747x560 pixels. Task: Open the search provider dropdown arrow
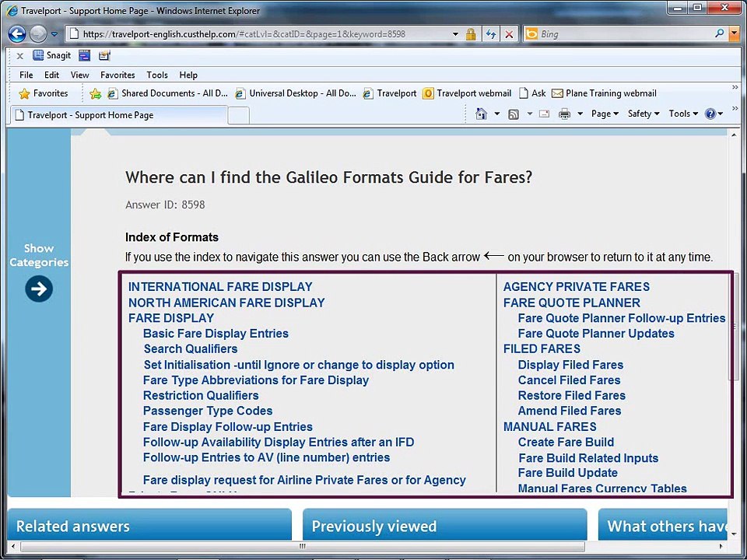(734, 33)
